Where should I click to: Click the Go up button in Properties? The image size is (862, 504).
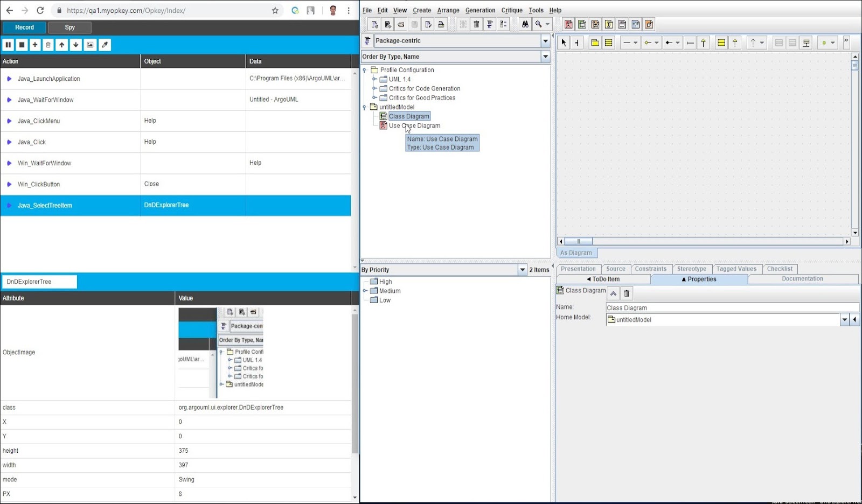(613, 293)
